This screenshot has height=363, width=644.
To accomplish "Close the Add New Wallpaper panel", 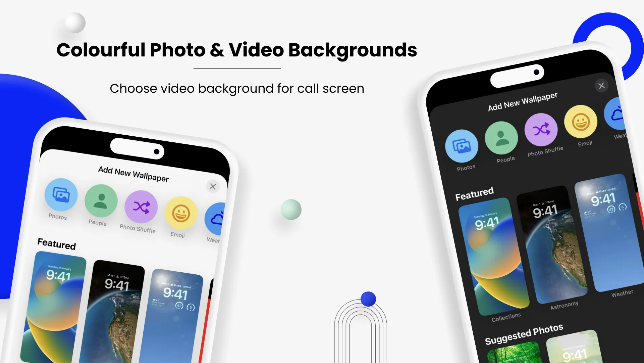I will (211, 186).
